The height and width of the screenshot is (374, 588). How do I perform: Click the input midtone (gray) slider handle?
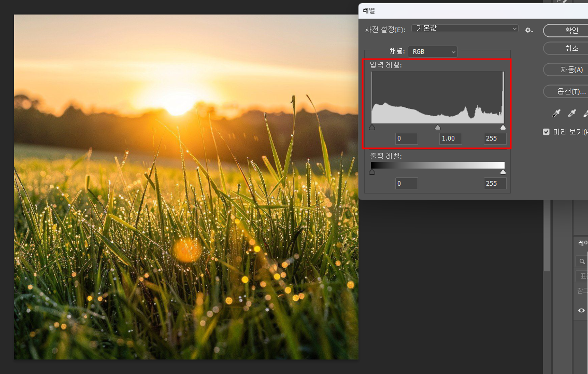438,127
